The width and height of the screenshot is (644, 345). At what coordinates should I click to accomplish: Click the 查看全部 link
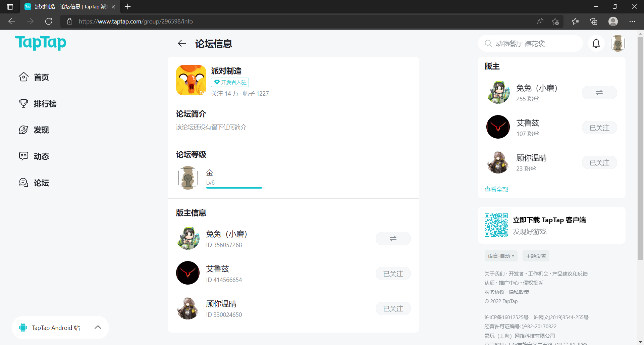click(496, 189)
